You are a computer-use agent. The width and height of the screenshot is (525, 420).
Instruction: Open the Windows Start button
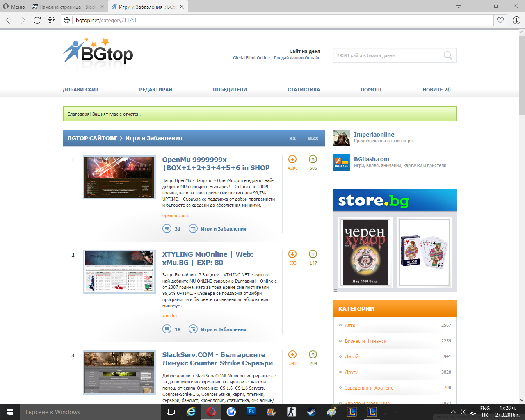10,412
